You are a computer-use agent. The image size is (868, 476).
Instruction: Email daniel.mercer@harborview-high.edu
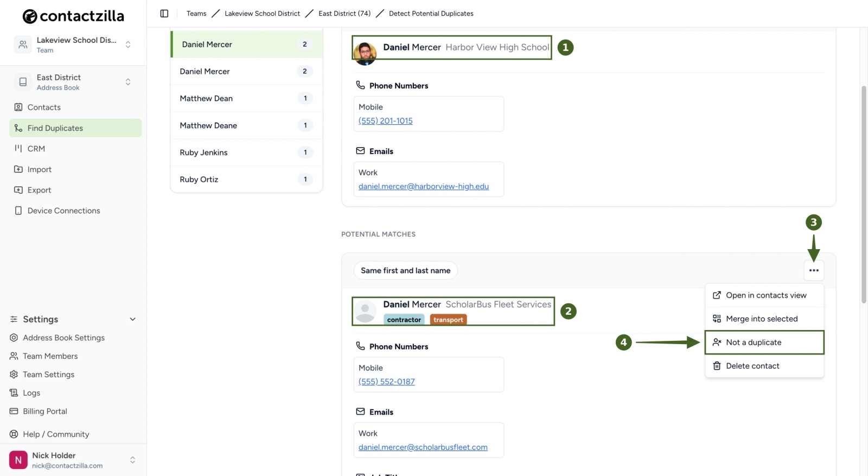click(x=424, y=186)
